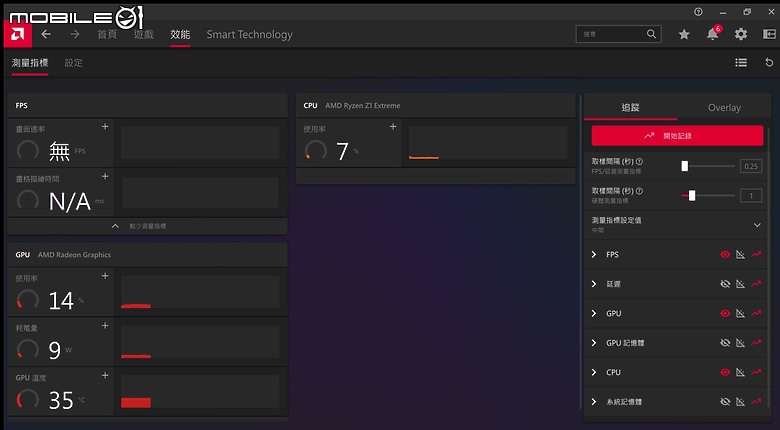Open 測量指標設定值 dropdown
Screen dimensions: 780x430
coord(757,225)
